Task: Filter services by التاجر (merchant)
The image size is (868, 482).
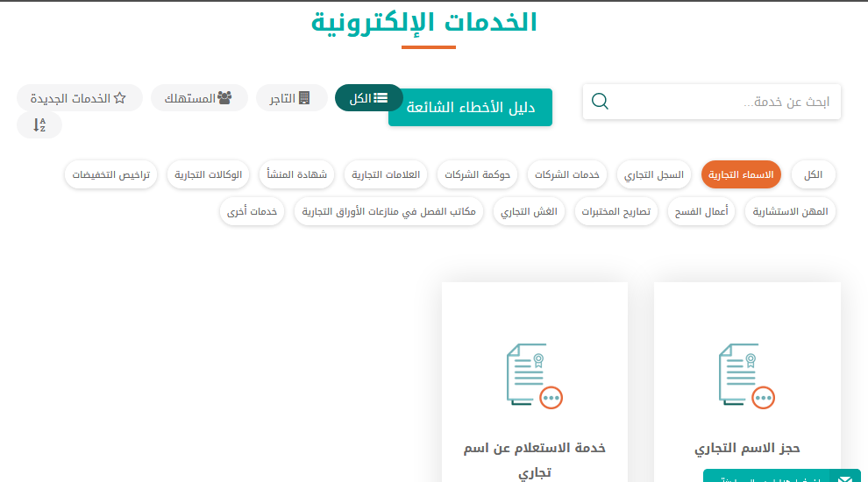Action: [x=291, y=98]
